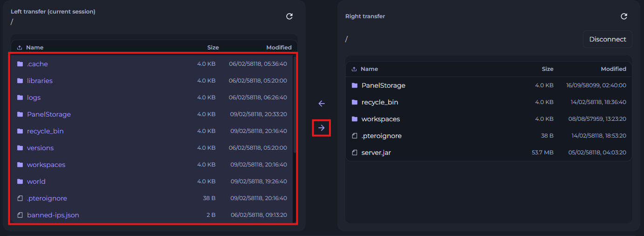
Task: Sort left panel by Modified column
Action: click(x=279, y=48)
